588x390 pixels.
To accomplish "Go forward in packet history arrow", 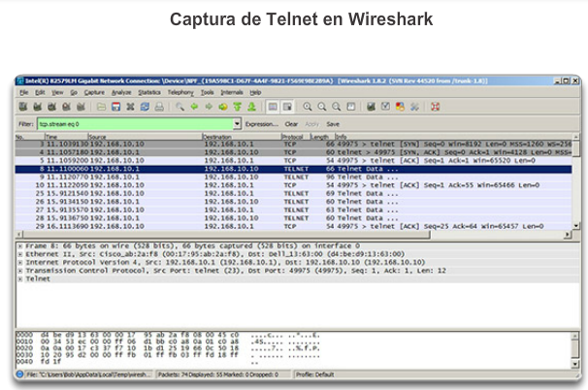I will coord(209,107).
